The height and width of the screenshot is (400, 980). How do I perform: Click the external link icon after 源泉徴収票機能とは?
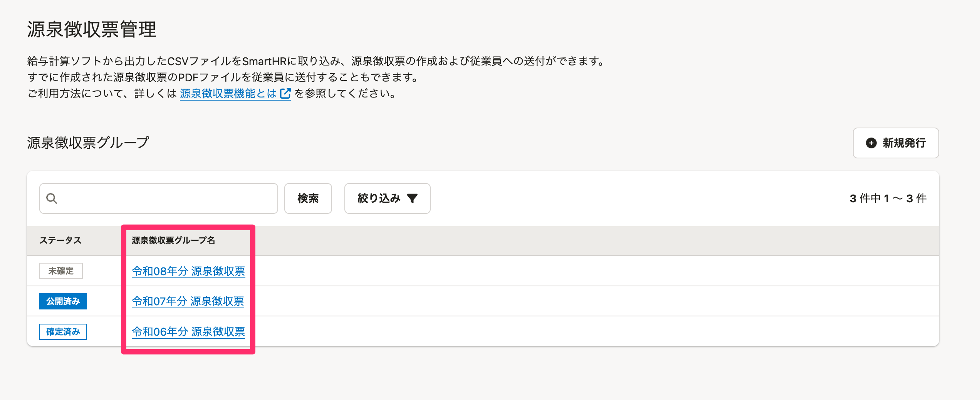pos(285,94)
